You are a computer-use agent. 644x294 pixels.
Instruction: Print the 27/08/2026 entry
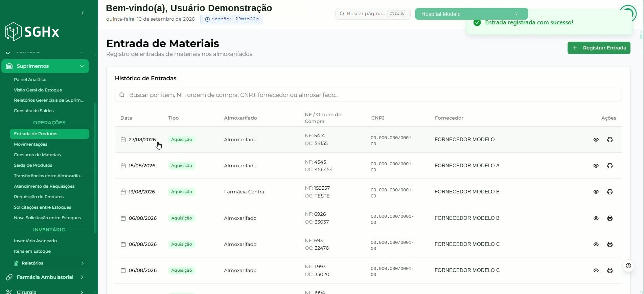[x=610, y=140]
